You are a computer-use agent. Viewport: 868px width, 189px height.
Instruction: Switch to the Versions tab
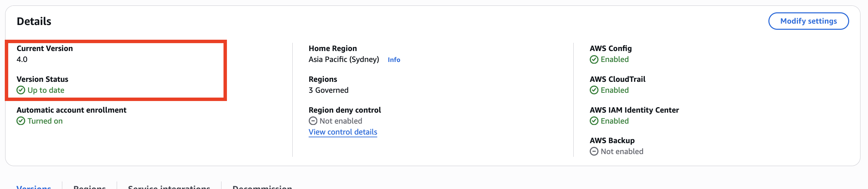pos(34,187)
